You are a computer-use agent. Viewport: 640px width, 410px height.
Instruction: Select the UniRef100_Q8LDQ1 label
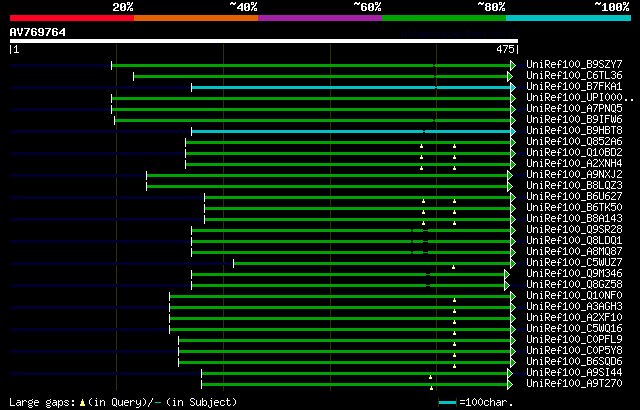click(x=574, y=241)
